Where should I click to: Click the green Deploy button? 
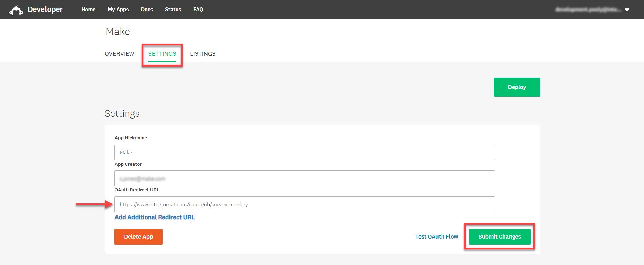pos(517,87)
